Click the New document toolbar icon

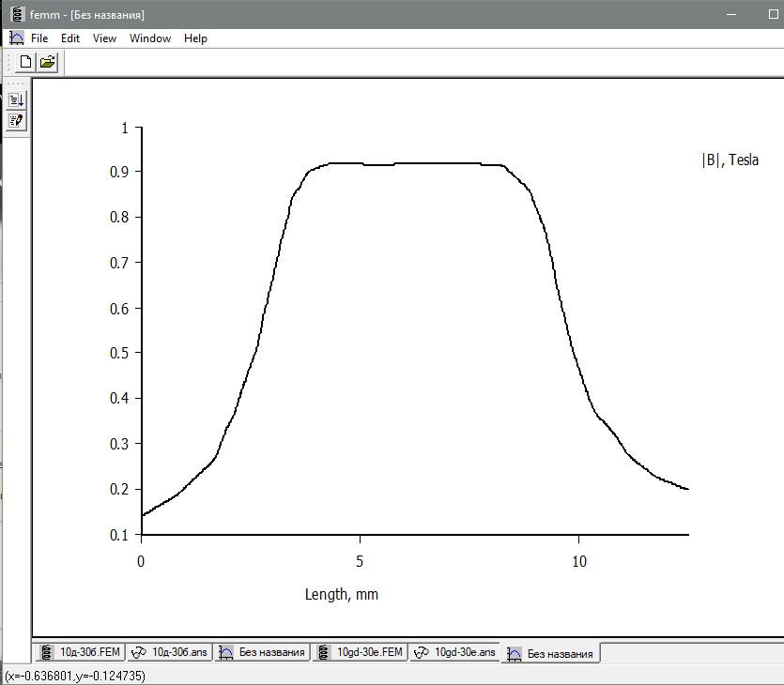click(25, 63)
